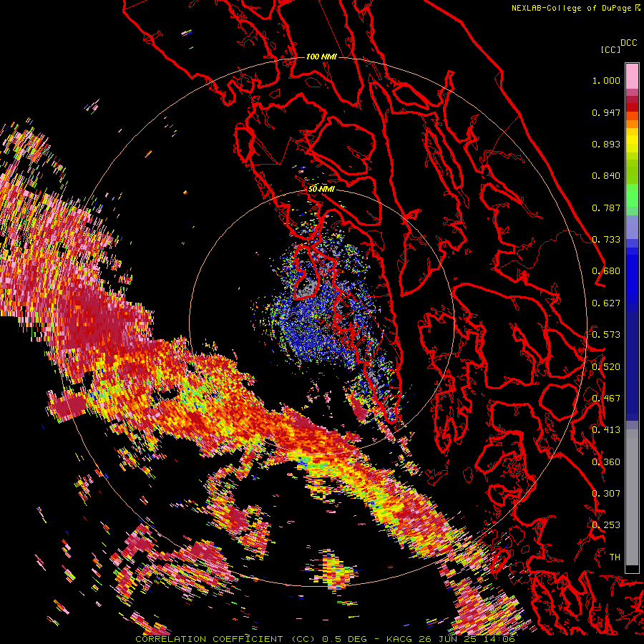
Task: Click the 0.573 value on the scale
Action: (606, 335)
